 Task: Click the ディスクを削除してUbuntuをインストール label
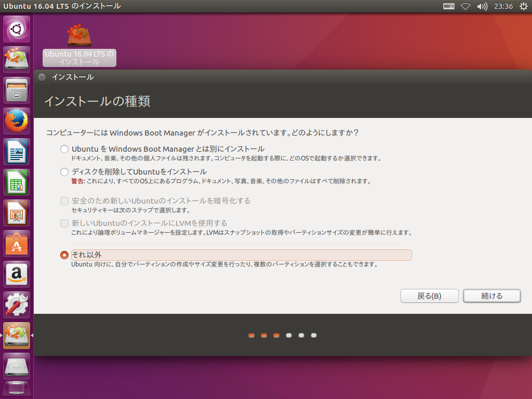pyautogui.click(x=139, y=171)
